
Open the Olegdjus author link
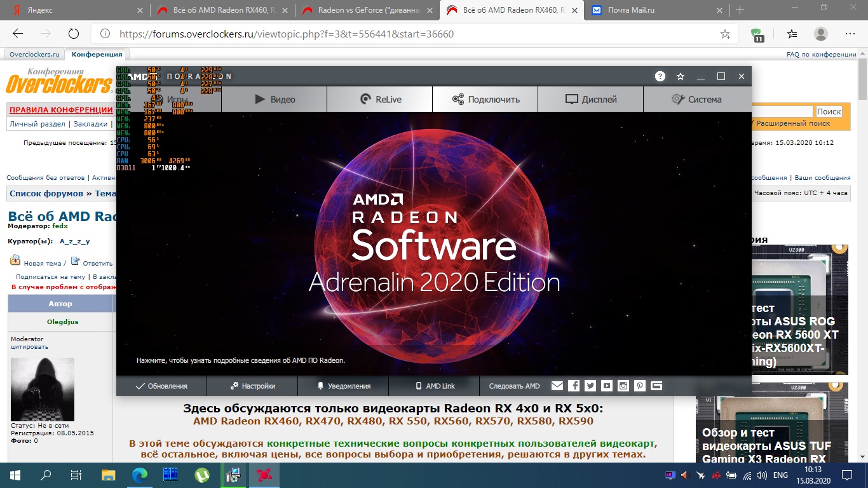[x=63, y=322]
